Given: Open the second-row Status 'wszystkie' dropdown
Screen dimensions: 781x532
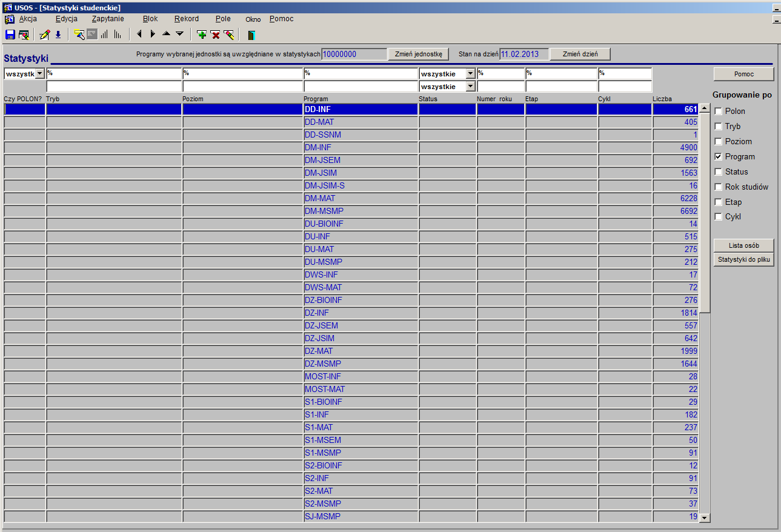Looking at the screenshot, I should tap(470, 87).
